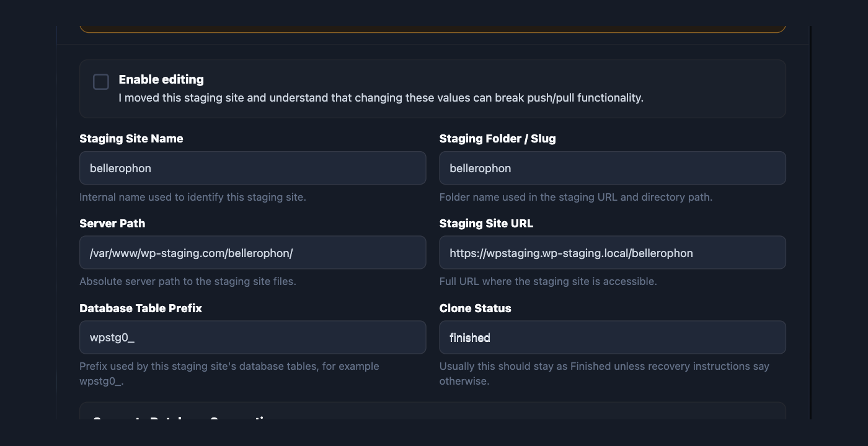
Task: Focus the Database Table Prefix field 'wpstg0_'
Action: click(253, 338)
